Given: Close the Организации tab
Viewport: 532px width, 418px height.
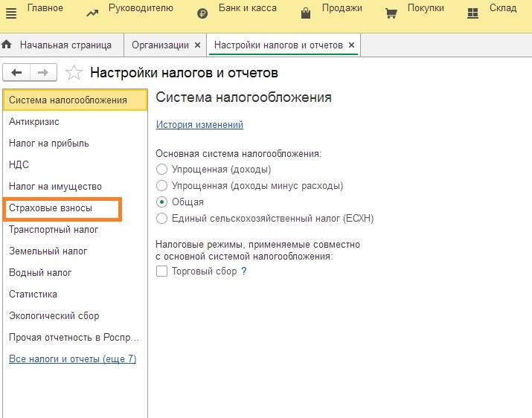Looking at the screenshot, I should [x=197, y=45].
